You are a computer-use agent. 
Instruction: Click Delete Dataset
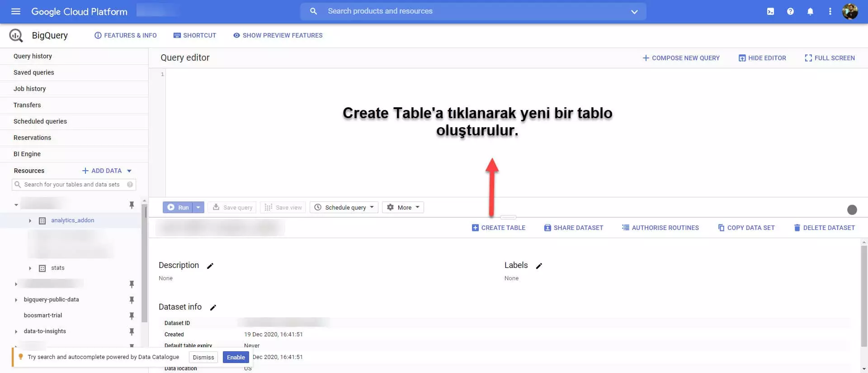[x=824, y=228]
